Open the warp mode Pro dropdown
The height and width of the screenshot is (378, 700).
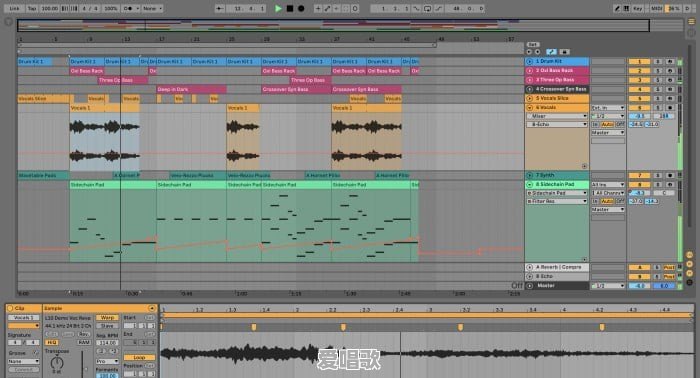[x=107, y=361]
